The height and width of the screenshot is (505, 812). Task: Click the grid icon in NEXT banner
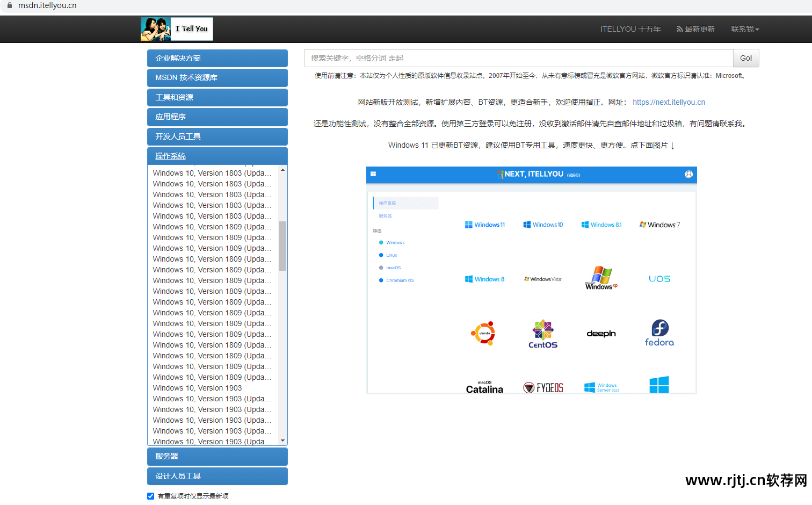coord(373,174)
